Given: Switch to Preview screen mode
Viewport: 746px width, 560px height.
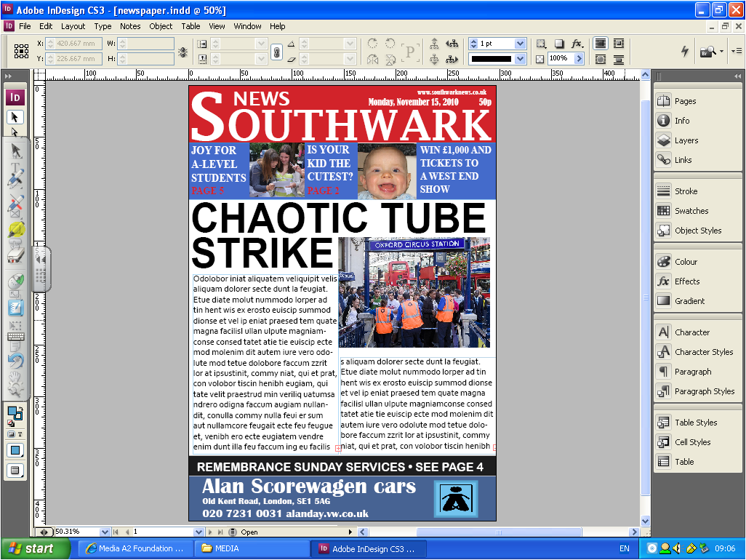Looking at the screenshot, I should (15, 470).
